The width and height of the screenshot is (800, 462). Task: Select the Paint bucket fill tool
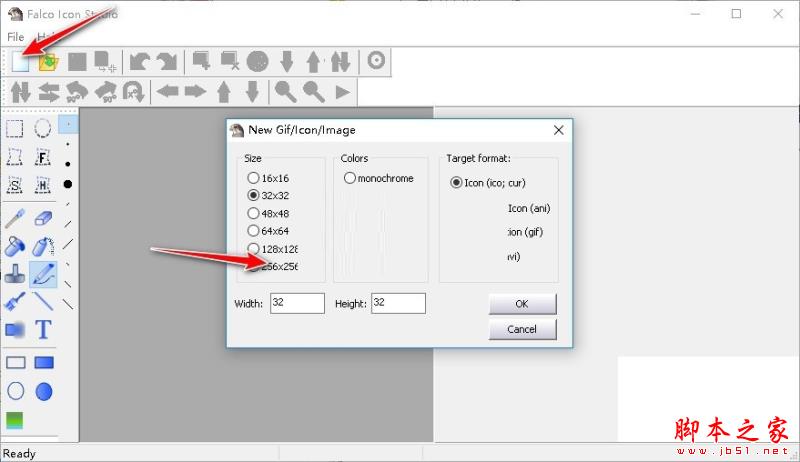coord(15,246)
